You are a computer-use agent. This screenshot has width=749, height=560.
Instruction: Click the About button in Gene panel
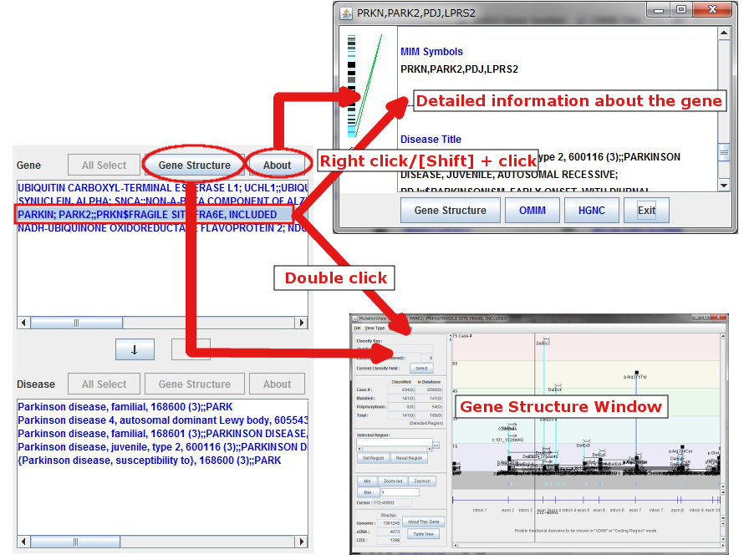click(277, 165)
